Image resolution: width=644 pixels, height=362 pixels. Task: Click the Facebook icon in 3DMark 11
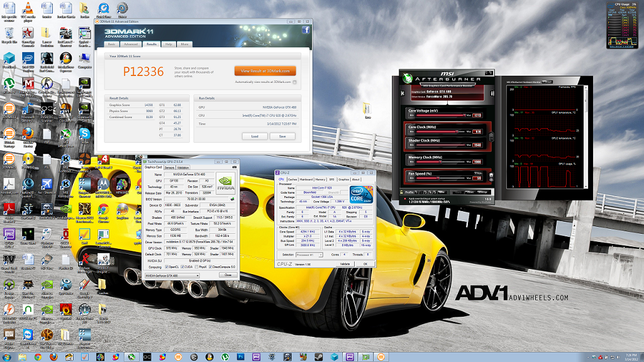click(x=306, y=30)
